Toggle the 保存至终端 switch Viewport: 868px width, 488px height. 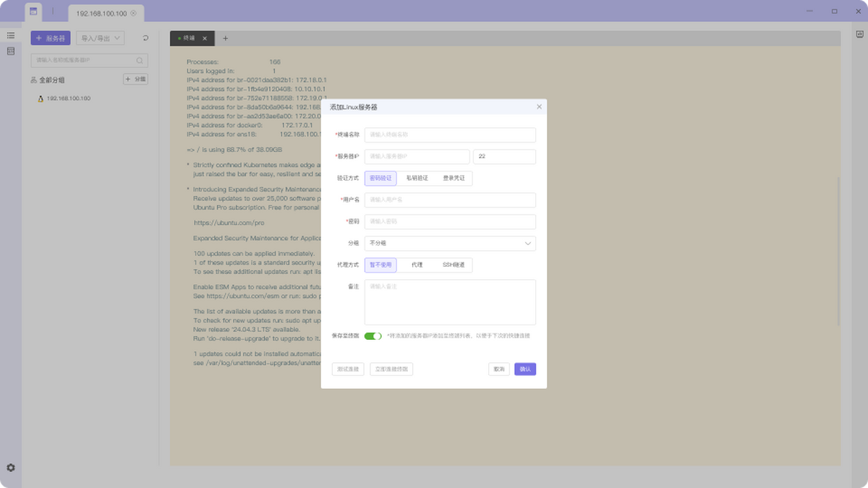tap(373, 336)
